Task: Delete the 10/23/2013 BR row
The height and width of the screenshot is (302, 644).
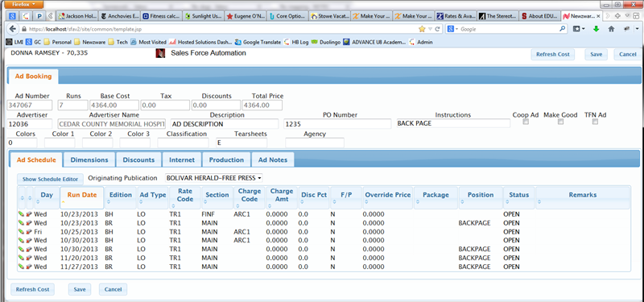Action: [29, 223]
